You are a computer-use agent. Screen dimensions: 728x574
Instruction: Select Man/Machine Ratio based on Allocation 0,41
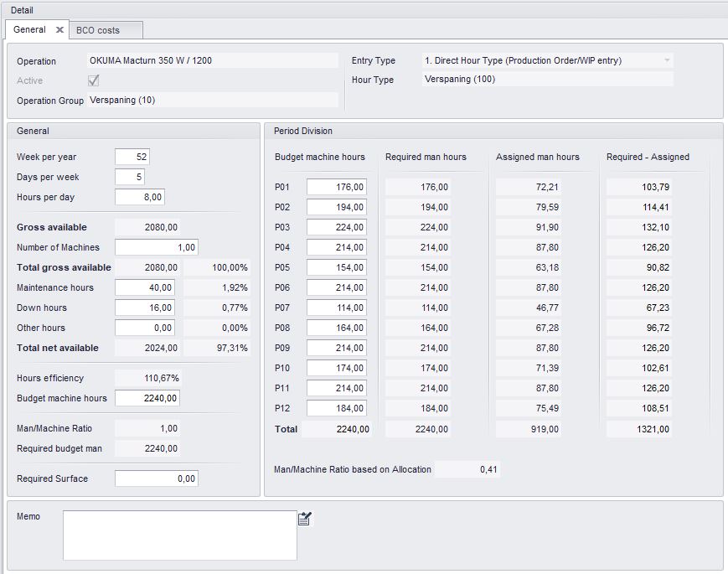(467, 469)
